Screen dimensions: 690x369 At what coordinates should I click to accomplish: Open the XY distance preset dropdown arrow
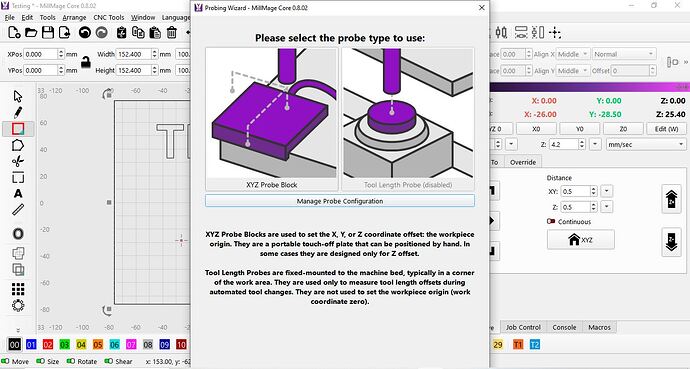pyautogui.click(x=606, y=191)
